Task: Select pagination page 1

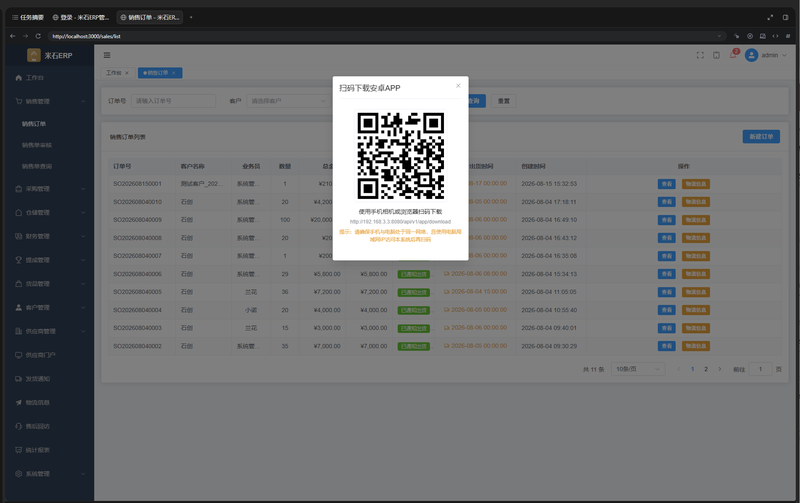Action: pos(692,369)
